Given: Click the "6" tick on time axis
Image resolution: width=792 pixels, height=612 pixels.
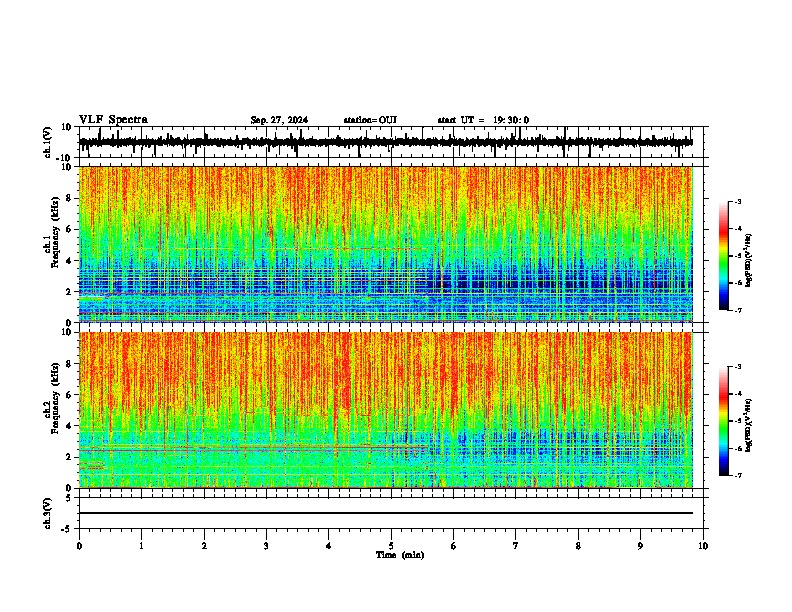Looking at the screenshot, I should pyautogui.click(x=454, y=546).
